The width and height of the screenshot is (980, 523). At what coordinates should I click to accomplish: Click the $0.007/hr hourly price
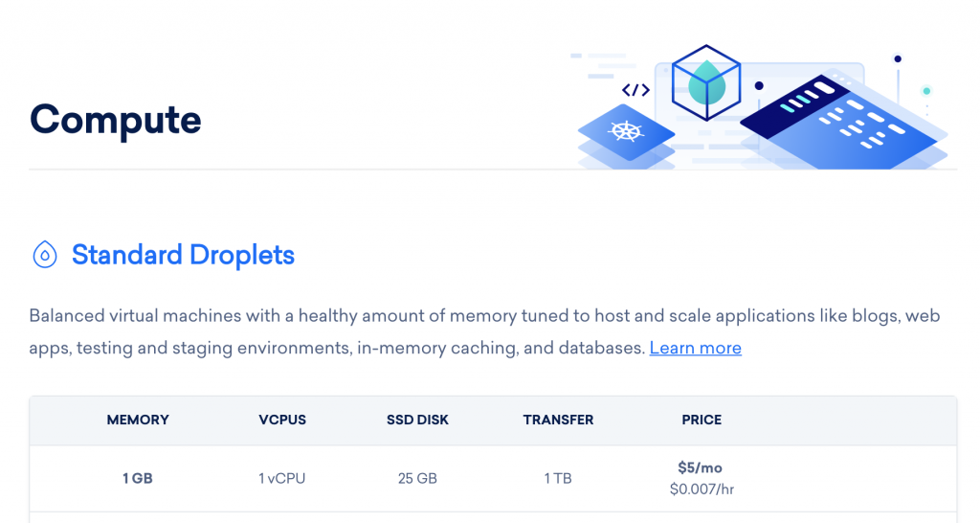pyautogui.click(x=702, y=489)
